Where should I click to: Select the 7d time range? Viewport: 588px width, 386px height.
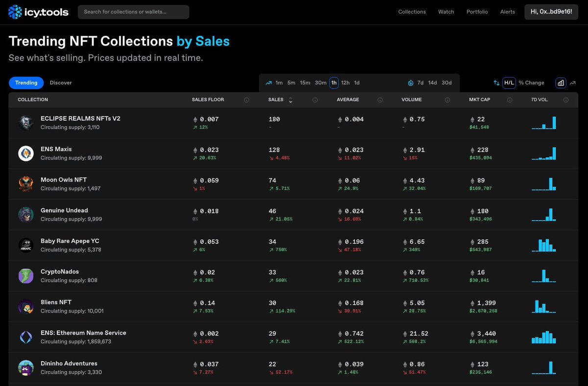[420, 83]
